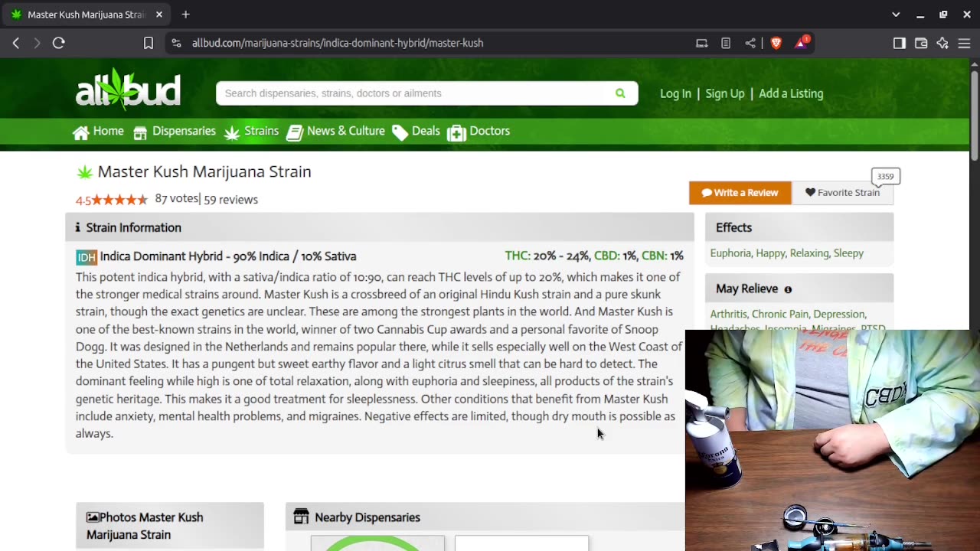The width and height of the screenshot is (980, 551).
Task: Click the Happy effect link
Action: point(770,253)
